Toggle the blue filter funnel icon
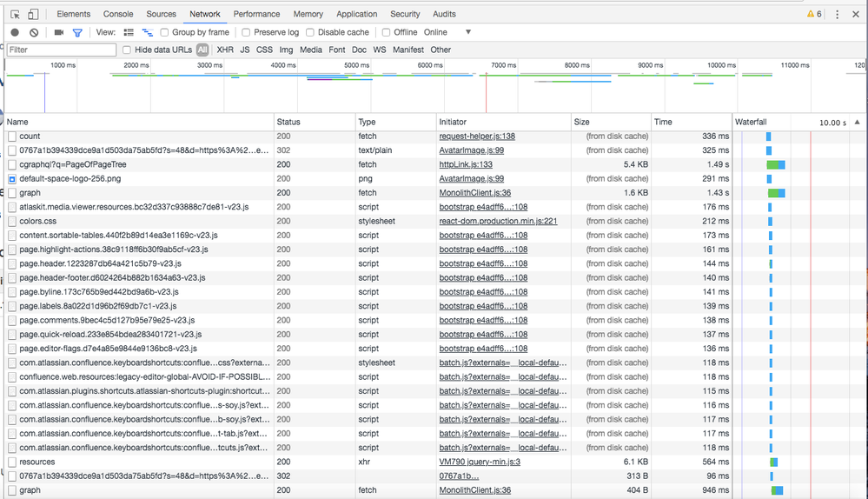 (77, 32)
